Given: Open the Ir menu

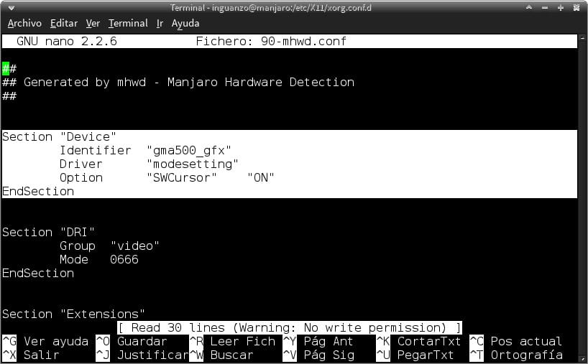Looking at the screenshot, I should pos(160,23).
